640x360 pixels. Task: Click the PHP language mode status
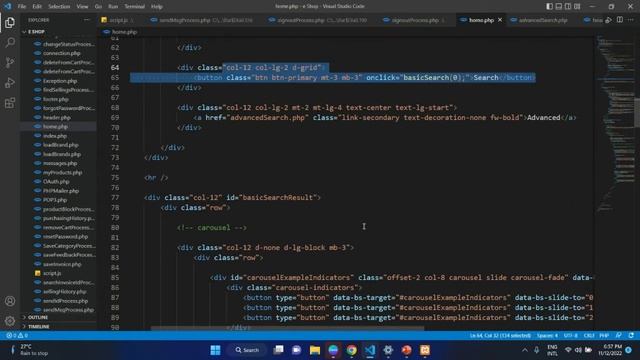pos(604,336)
